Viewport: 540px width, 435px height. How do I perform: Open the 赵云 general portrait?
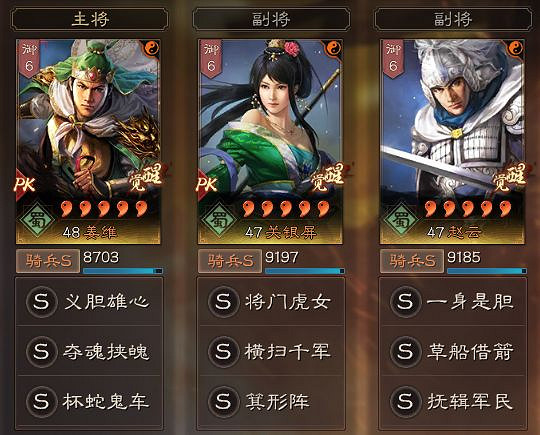452,141
